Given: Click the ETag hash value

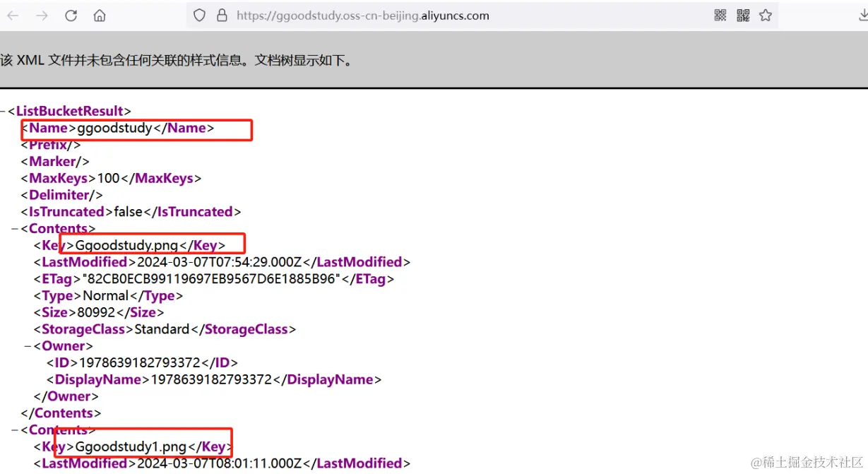Looking at the screenshot, I should click(212, 279).
